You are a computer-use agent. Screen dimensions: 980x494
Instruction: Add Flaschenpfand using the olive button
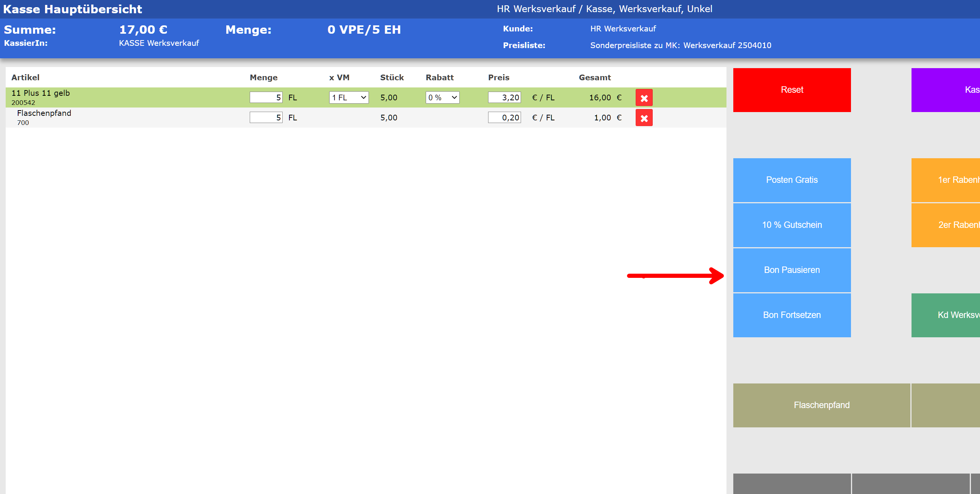click(821, 405)
